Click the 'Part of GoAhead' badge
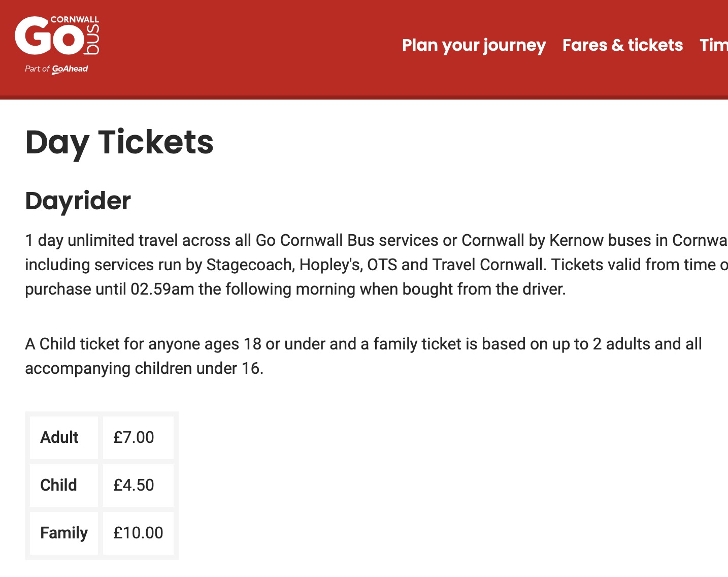This screenshot has width=728, height=577. click(x=57, y=69)
